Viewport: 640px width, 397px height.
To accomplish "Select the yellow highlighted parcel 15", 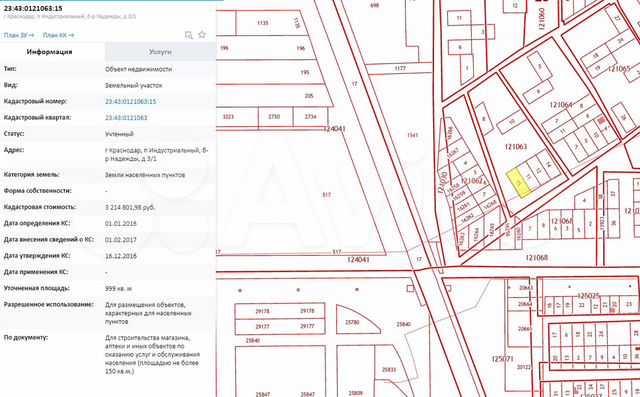I will (518, 184).
